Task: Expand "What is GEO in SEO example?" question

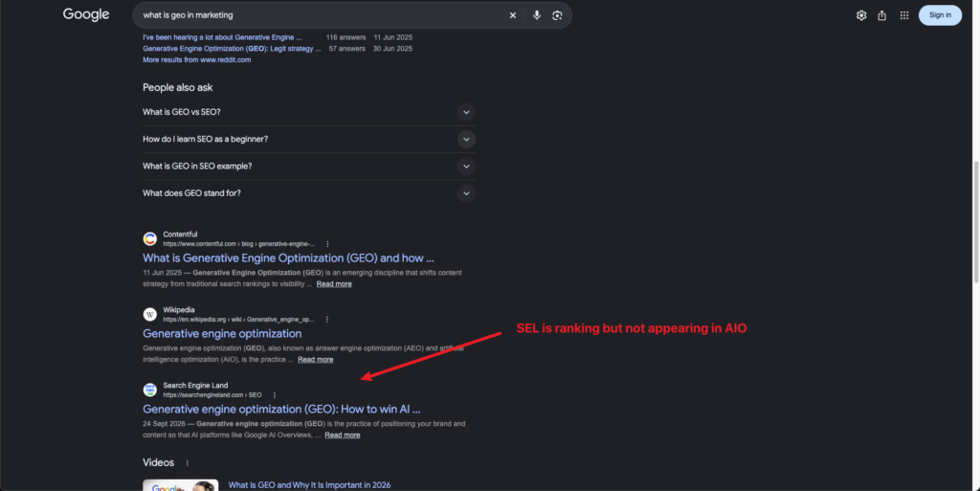Action: 309,167
